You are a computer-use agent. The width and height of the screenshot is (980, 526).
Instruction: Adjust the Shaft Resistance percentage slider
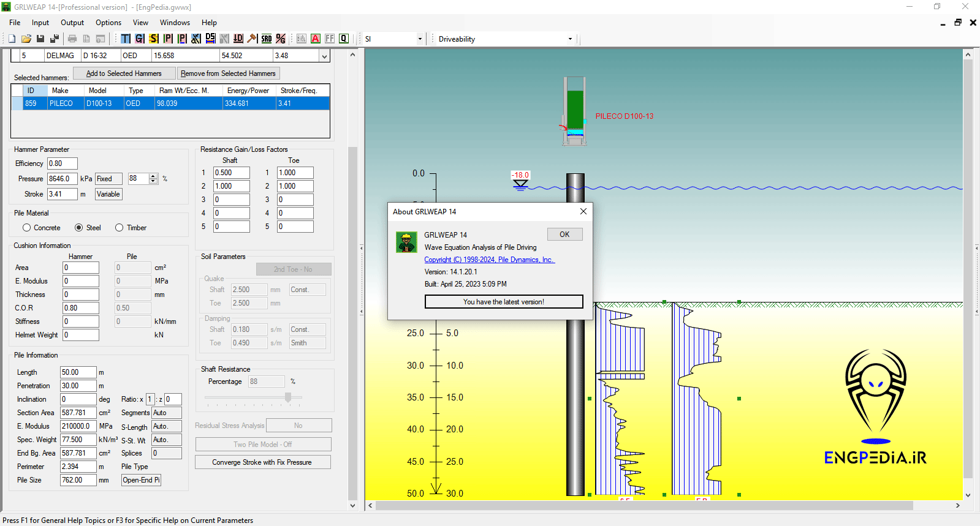click(x=288, y=397)
